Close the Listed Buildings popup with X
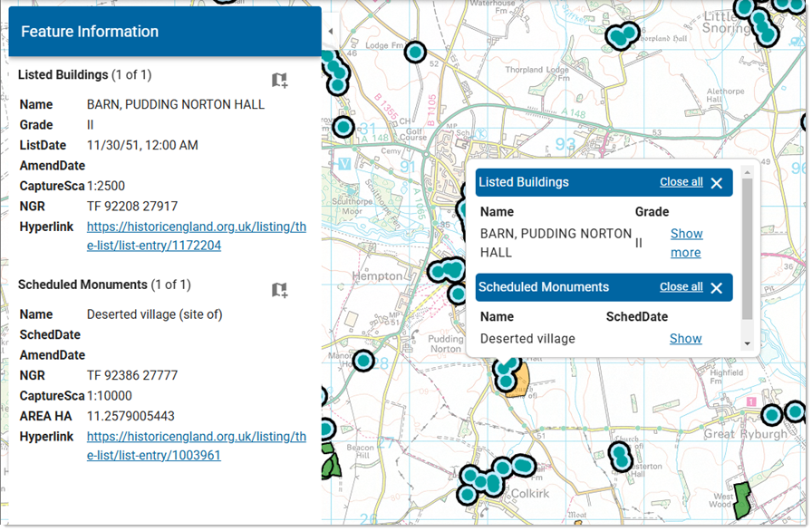Screen dimensions: 812x531 pos(717,183)
